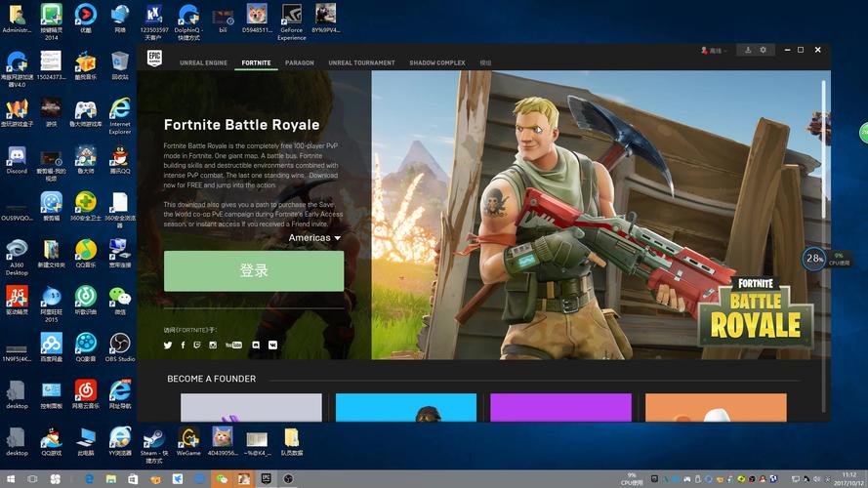Open Fortnite Instagram link
The width and height of the screenshot is (868, 488).
coord(213,345)
